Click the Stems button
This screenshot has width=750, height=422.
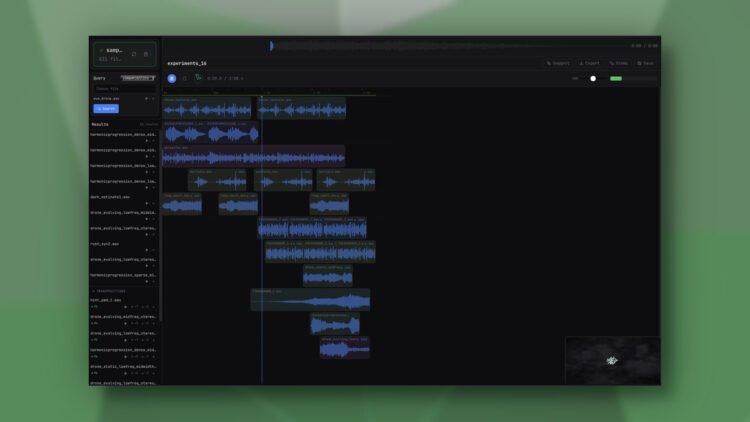pyautogui.click(x=618, y=63)
